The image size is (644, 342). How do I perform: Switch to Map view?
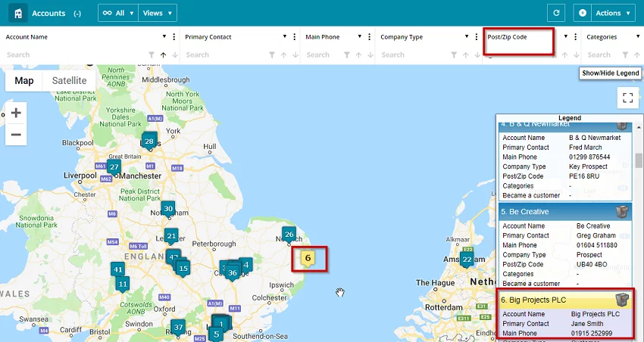(x=24, y=81)
